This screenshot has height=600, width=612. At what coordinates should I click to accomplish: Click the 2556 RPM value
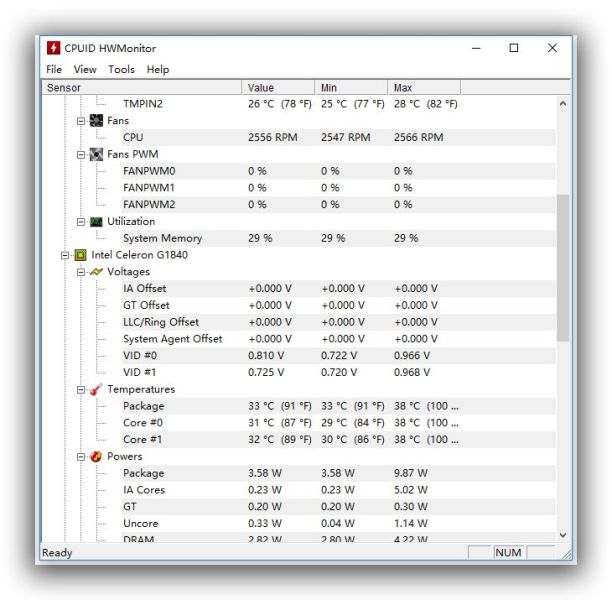(273, 137)
